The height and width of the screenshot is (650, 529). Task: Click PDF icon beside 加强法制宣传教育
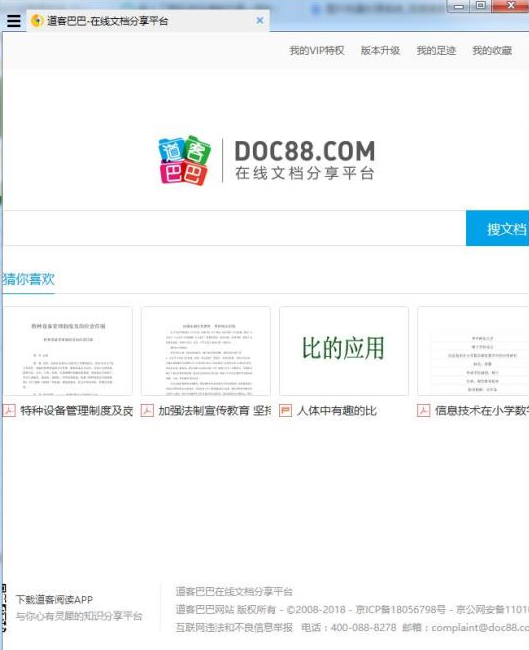pos(147,411)
